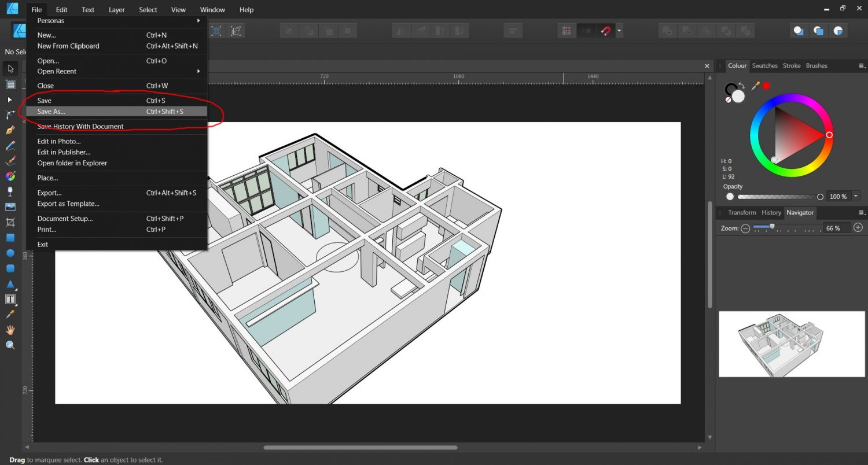Select the Pen tool in the toolbox
The height and width of the screenshot is (465, 868).
click(10, 130)
